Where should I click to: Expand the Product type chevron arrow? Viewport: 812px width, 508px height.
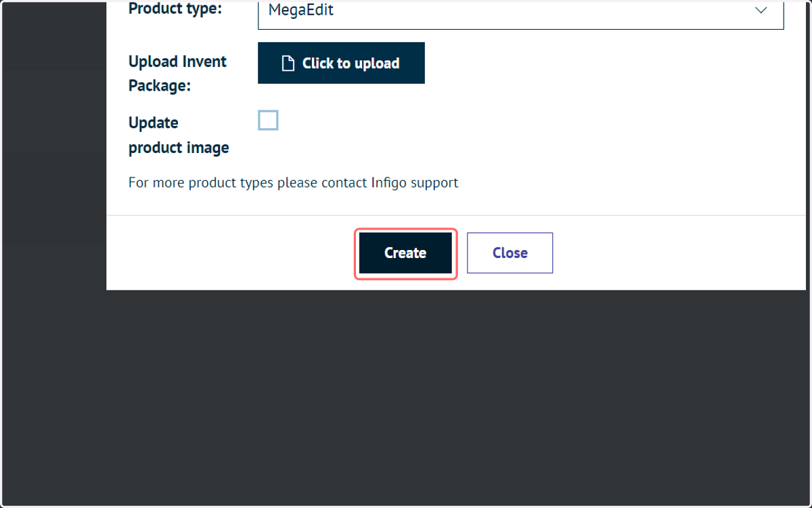(761, 11)
